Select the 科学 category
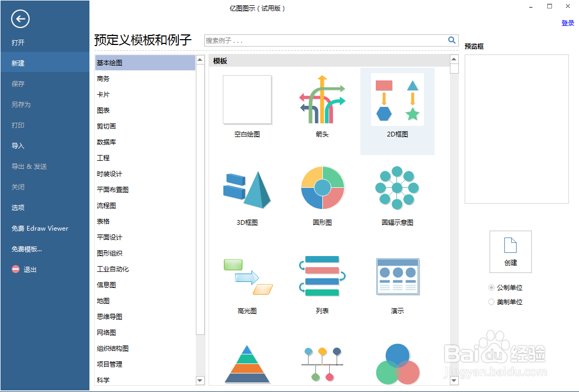This screenshot has width=579, height=392. coord(145,380)
